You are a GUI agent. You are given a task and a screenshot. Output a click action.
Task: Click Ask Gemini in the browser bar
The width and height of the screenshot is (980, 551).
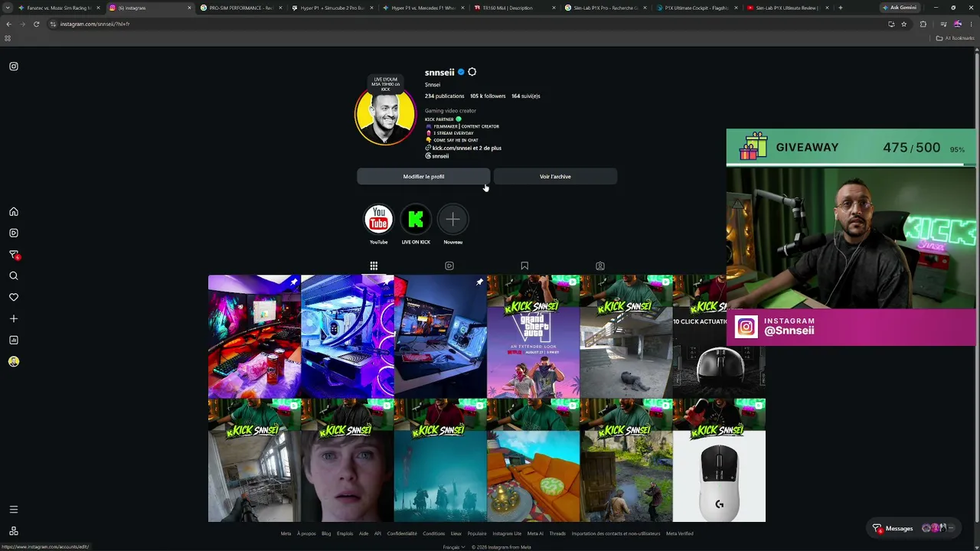pos(900,8)
